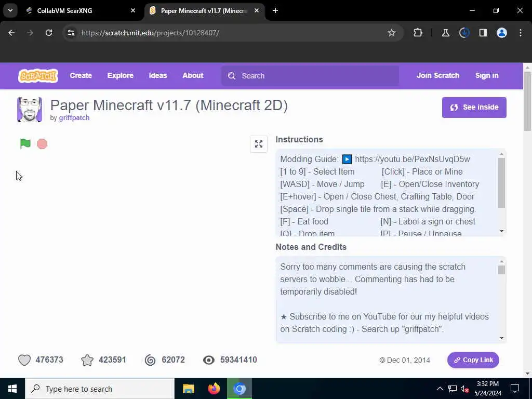Viewport: 532px width, 399px height.
Task: Open the youtu.be modding guide link
Action: click(412, 159)
